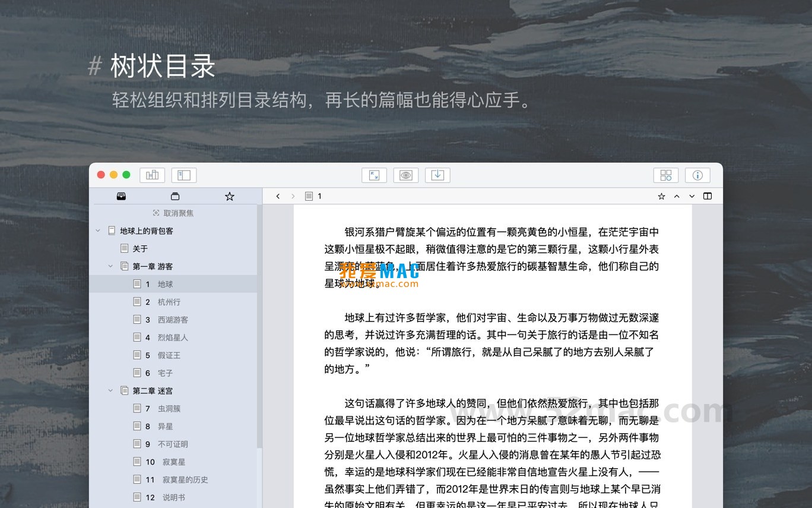Enter full screen mode via expand icon

coord(374,175)
